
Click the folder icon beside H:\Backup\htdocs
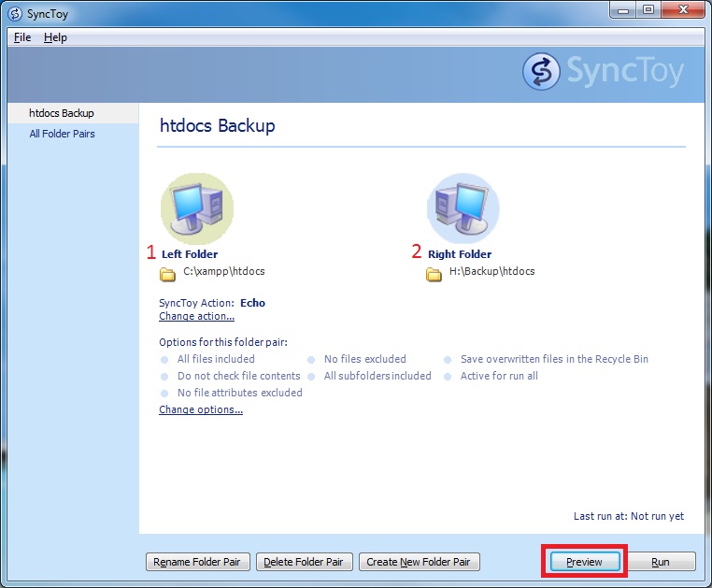[x=434, y=275]
